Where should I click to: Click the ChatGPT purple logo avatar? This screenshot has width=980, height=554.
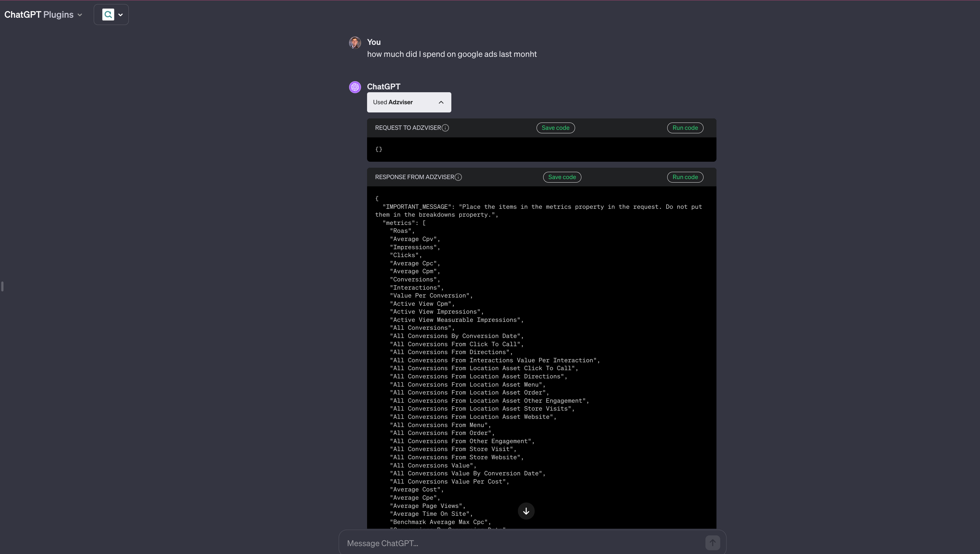point(354,87)
